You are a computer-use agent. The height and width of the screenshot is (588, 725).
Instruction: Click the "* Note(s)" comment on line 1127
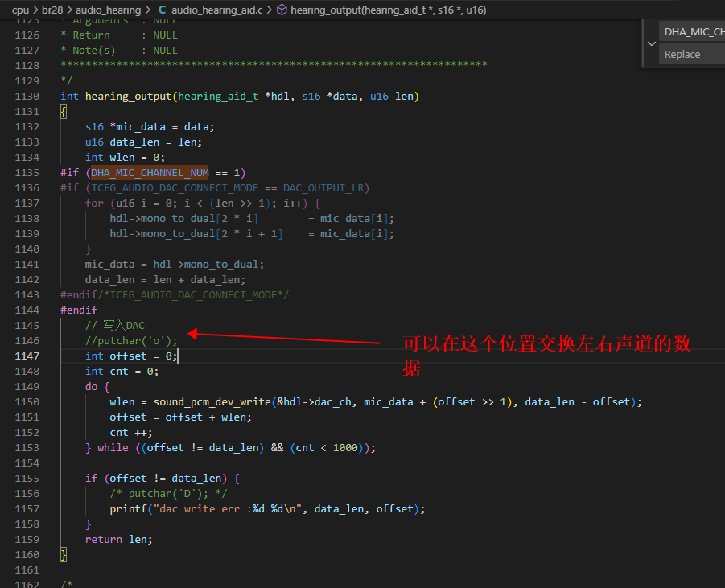[88, 51]
